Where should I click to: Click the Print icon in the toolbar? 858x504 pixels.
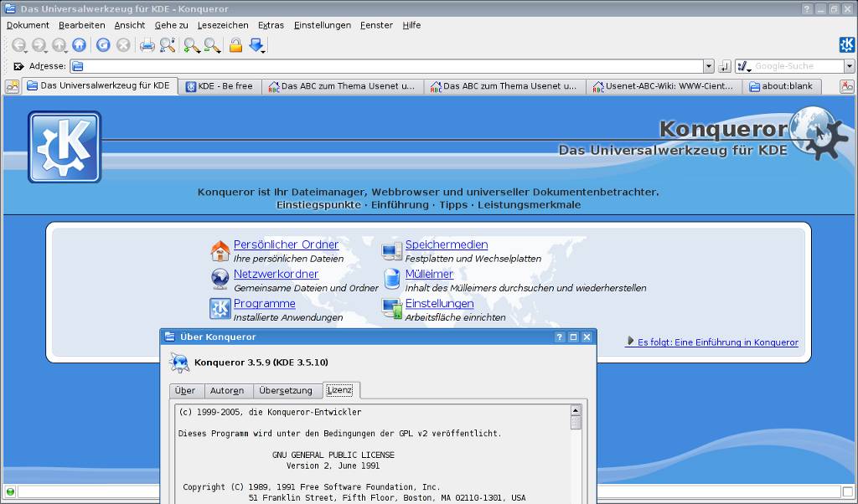[147, 45]
